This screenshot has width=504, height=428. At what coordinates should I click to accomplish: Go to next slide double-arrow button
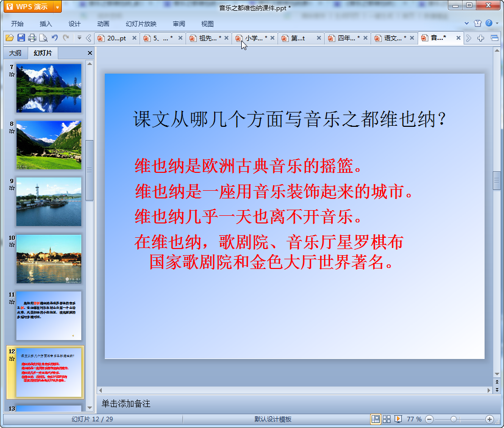pyautogui.click(x=497, y=390)
